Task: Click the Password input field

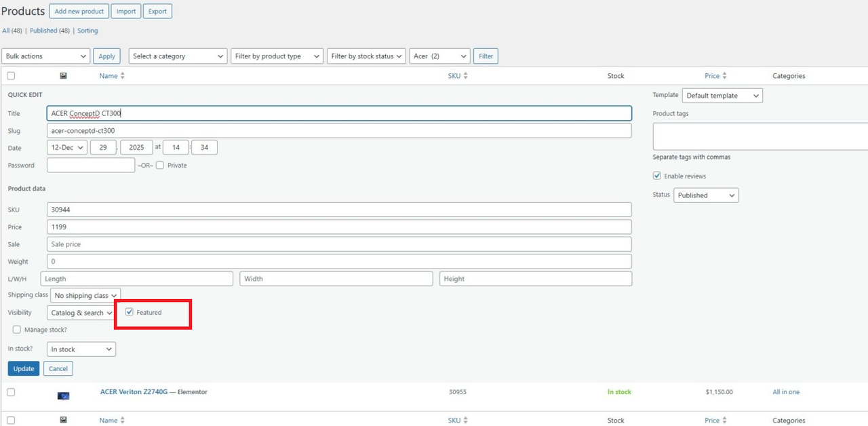Action: tap(91, 165)
